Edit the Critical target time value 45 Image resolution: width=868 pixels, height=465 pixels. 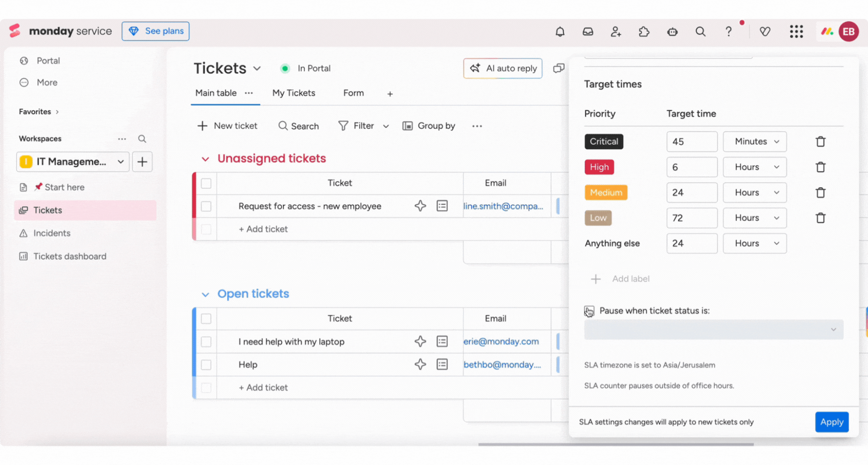692,141
